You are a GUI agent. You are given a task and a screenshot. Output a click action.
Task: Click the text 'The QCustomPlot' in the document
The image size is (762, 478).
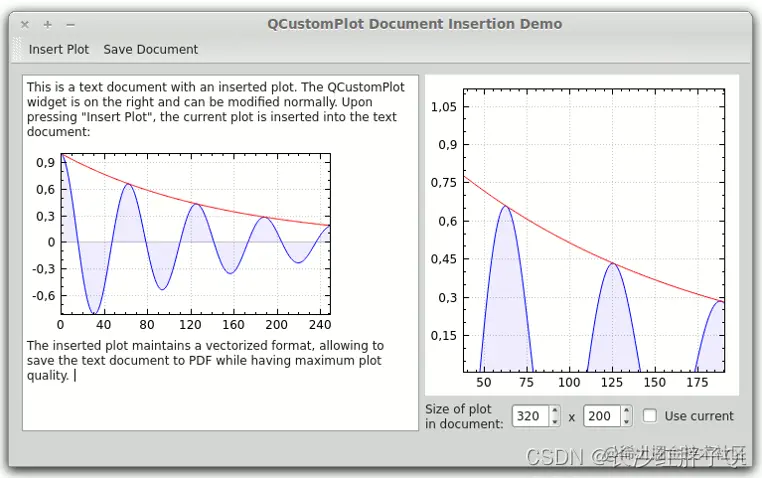(x=352, y=87)
